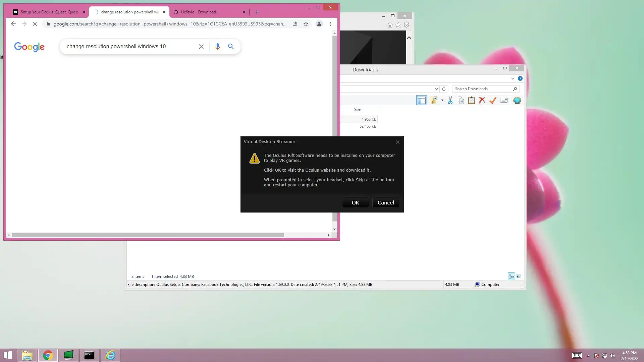Screen dimensions: 644x362
Task: Click the orange checkmark Properties icon
Action: (x=493, y=100)
